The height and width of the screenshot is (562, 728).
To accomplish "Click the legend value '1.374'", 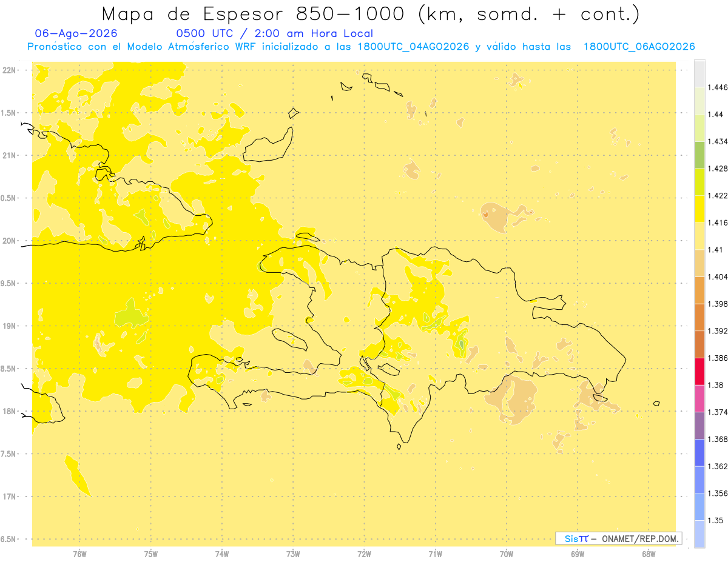I will pos(718,412).
